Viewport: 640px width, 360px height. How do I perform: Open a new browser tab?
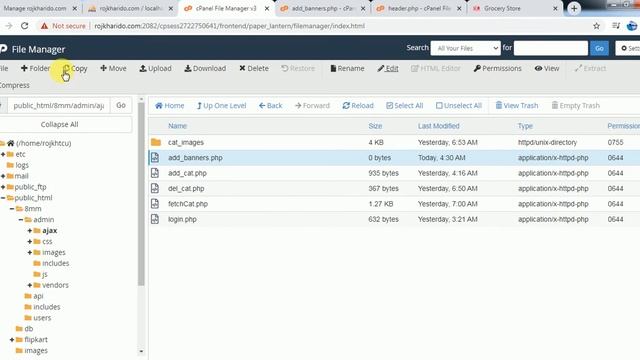point(574,8)
